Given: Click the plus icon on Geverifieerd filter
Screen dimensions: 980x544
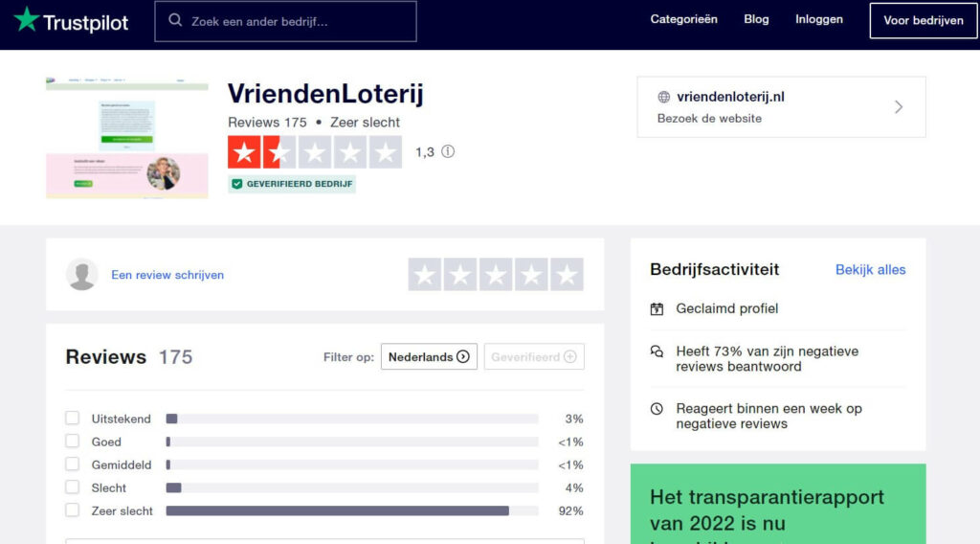Looking at the screenshot, I should pos(570,356).
